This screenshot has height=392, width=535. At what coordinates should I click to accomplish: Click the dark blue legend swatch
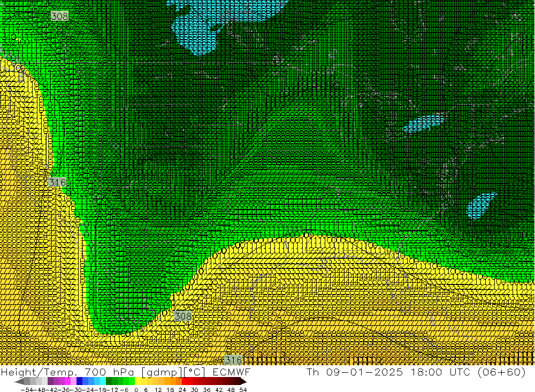(x=79, y=381)
